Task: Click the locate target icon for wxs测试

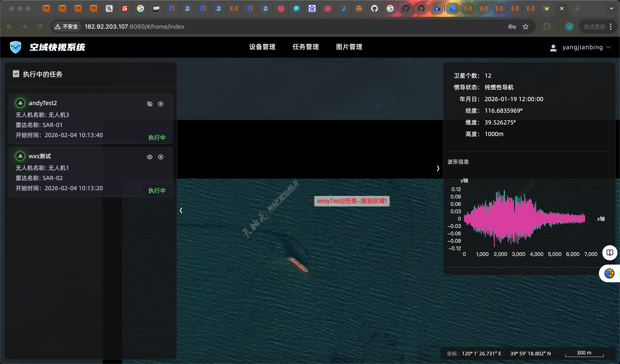Action: coord(161,157)
